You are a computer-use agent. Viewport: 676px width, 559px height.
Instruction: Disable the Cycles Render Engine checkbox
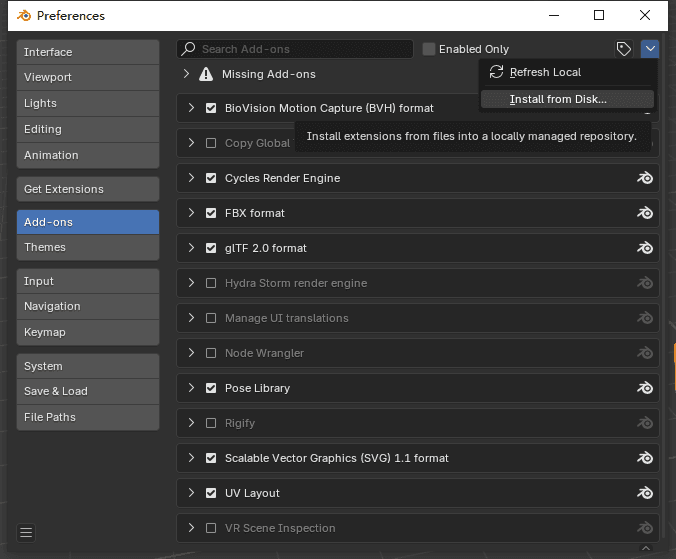pyautogui.click(x=211, y=178)
